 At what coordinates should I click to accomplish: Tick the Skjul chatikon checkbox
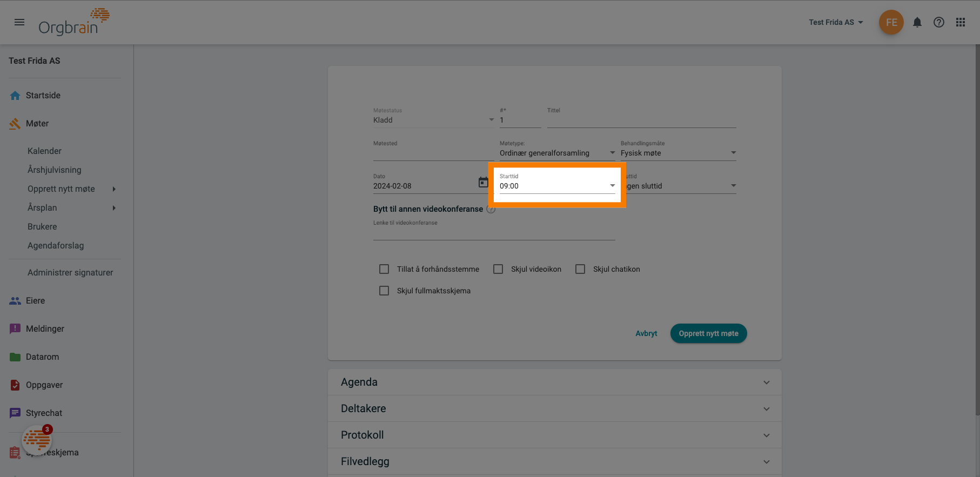click(x=580, y=269)
